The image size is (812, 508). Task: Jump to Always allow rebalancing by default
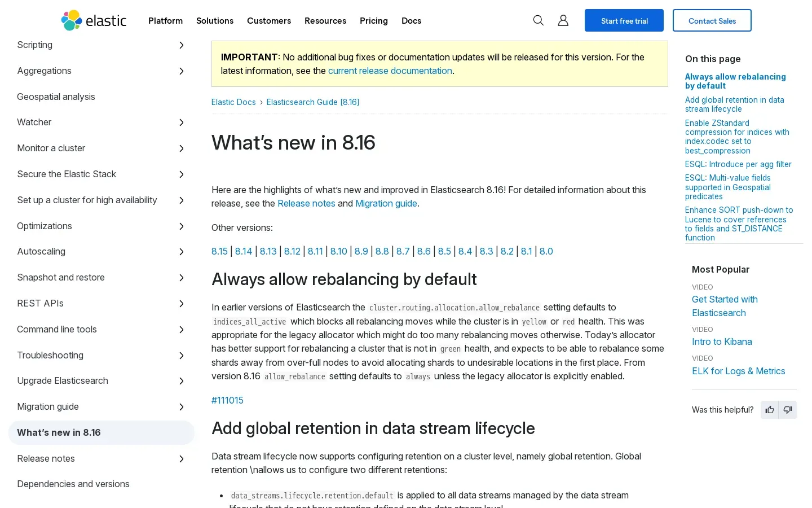(x=735, y=81)
